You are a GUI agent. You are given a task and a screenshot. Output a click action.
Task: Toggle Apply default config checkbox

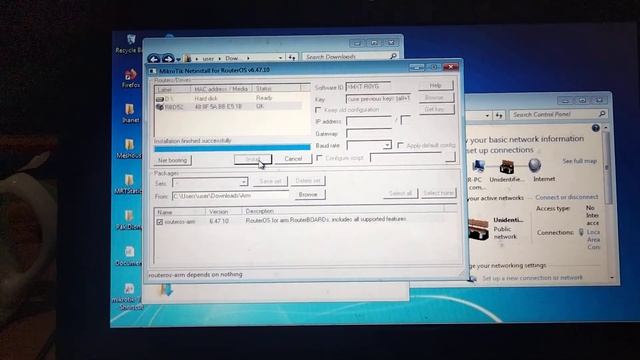[400, 145]
